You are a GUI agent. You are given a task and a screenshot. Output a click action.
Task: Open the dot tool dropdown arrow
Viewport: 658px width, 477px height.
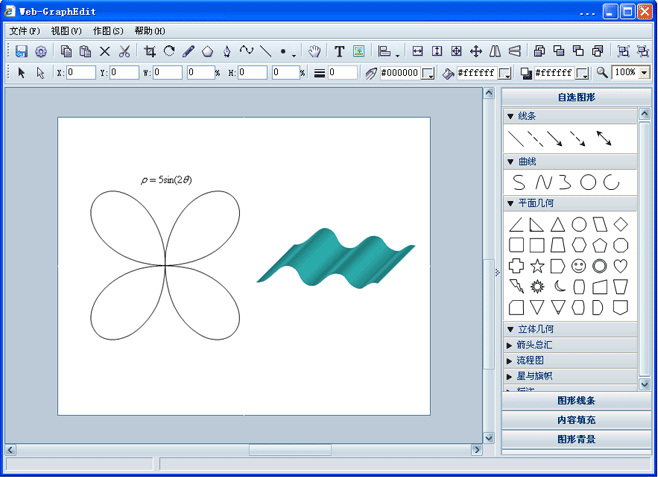coord(294,55)
